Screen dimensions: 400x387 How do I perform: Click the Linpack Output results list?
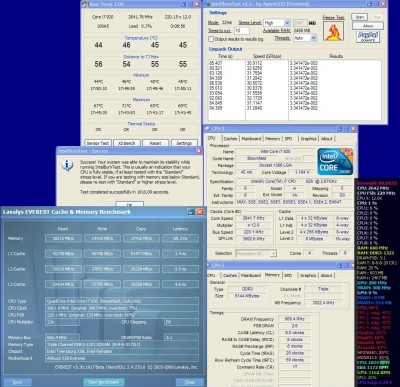point(295,90)
